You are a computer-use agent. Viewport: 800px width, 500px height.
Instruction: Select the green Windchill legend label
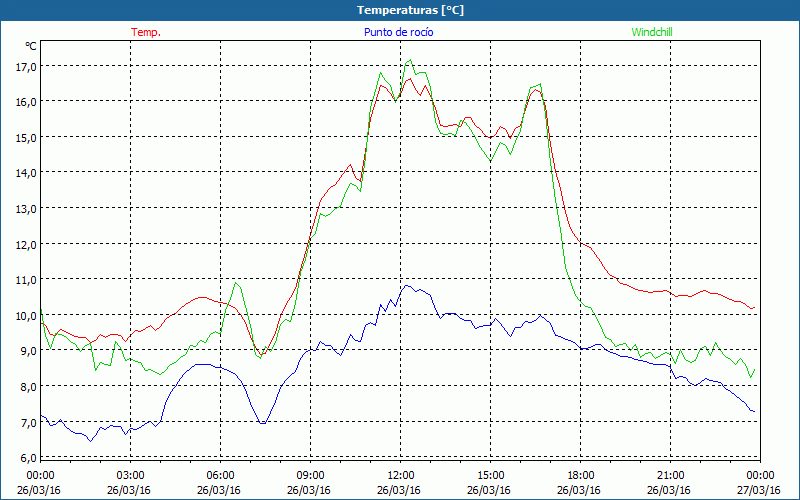[652, 32]
